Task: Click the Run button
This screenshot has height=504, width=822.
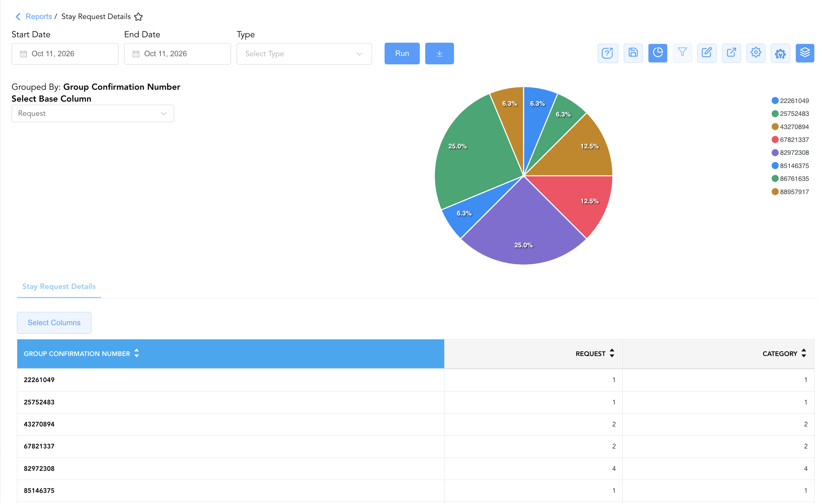Action: tap(402, 54)
